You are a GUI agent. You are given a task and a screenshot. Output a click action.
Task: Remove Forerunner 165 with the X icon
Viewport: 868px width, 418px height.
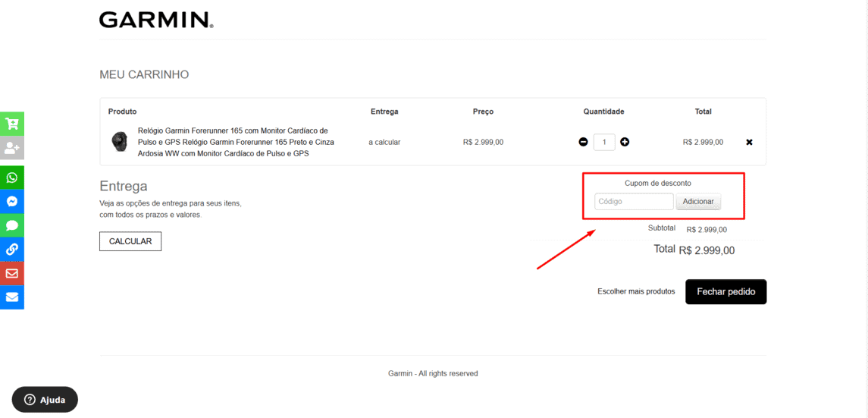(749, 143)
